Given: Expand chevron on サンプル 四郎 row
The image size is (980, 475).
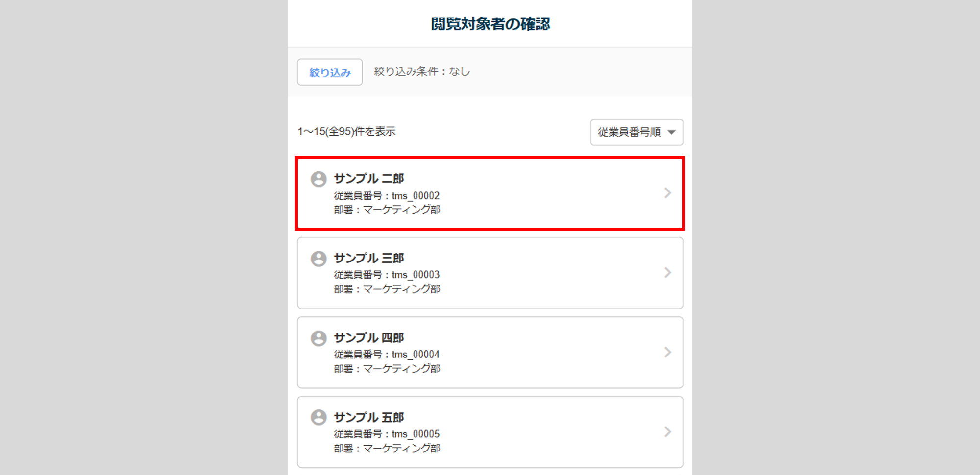Looking at the screenshot, I should click(667, 352).
